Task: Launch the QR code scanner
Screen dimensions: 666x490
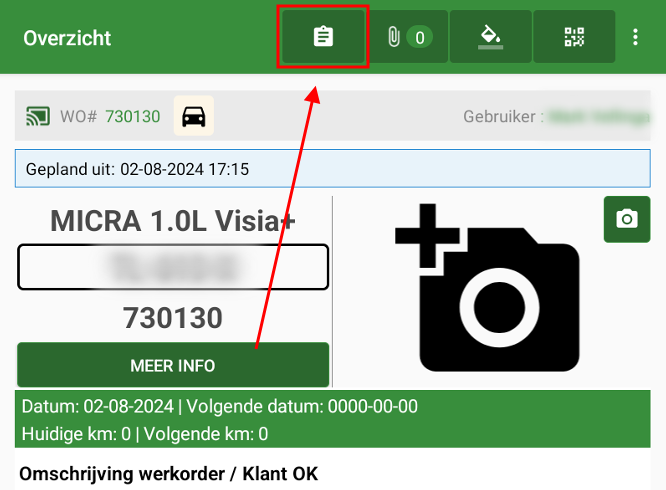Action: tap(574, 37)
